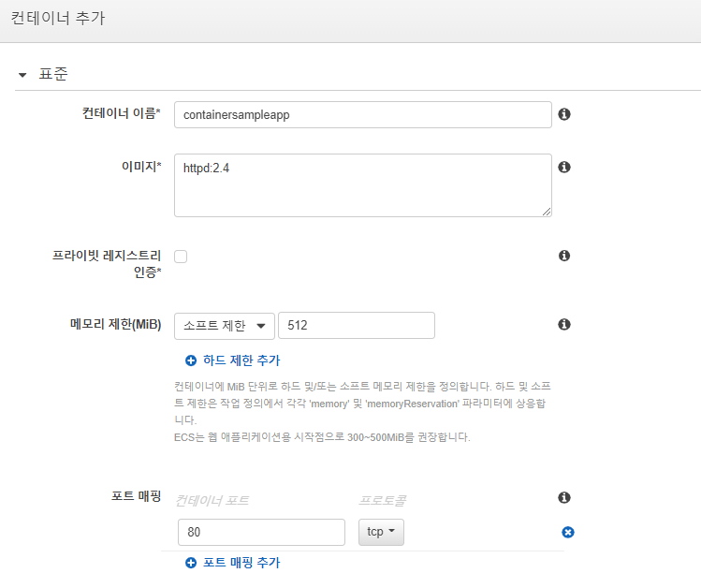Click 포트 매핑 추가 link

pyautogui.click(x=241, y=563)
